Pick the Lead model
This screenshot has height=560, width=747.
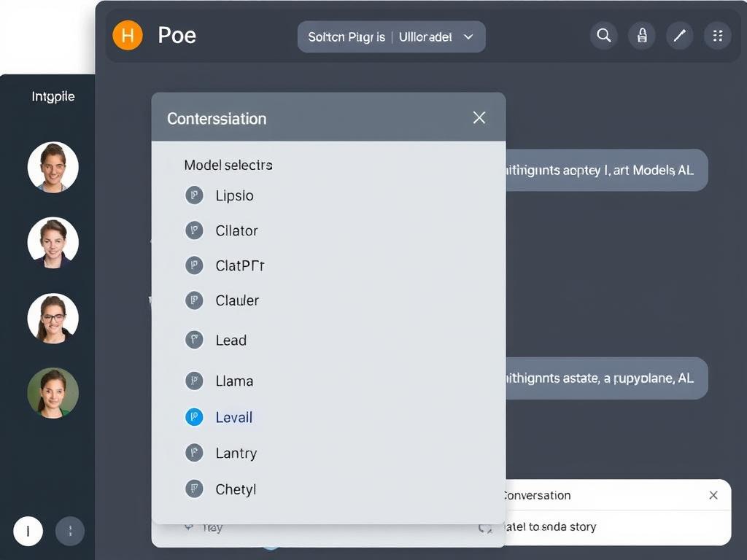[231, 340]
